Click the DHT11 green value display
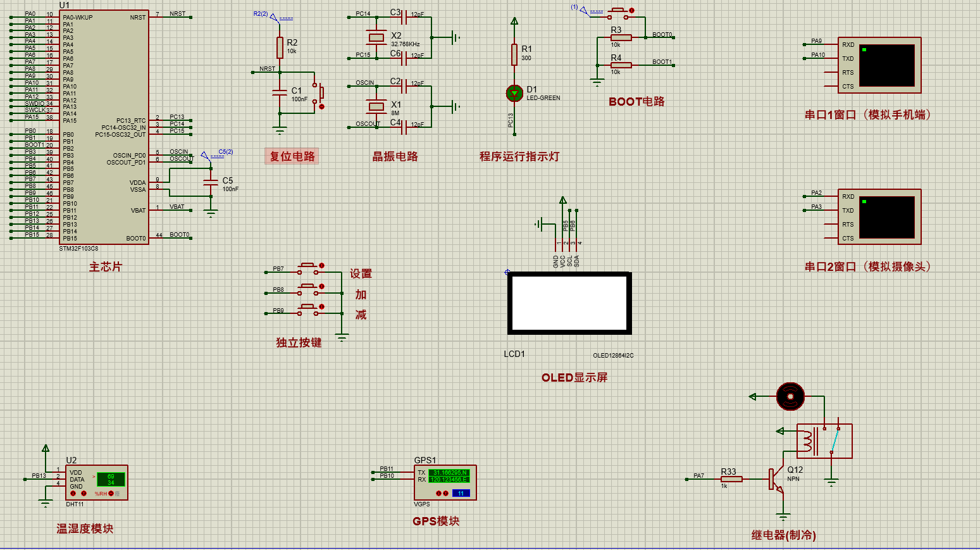This screenshot has width=980, height=550. point(111,479)
